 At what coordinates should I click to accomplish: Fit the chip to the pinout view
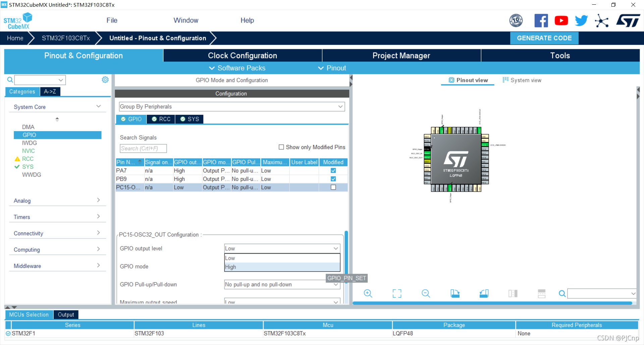397,293
